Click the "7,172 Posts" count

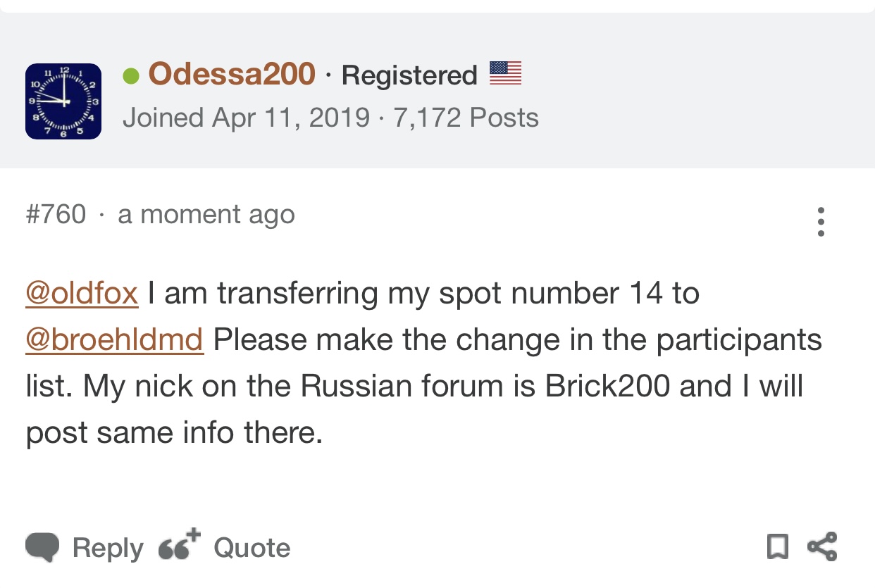[466, 118]
